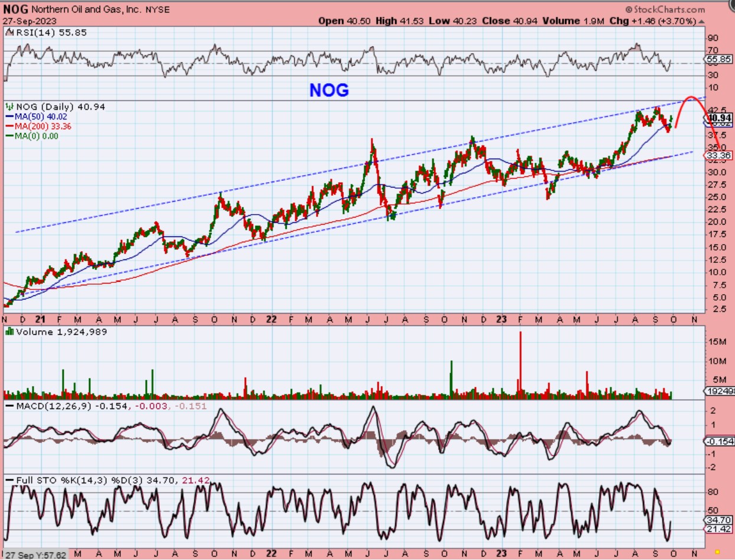
Task: Click the 55.85 RSI value tag on right axis
Action: tap(718, 60)
